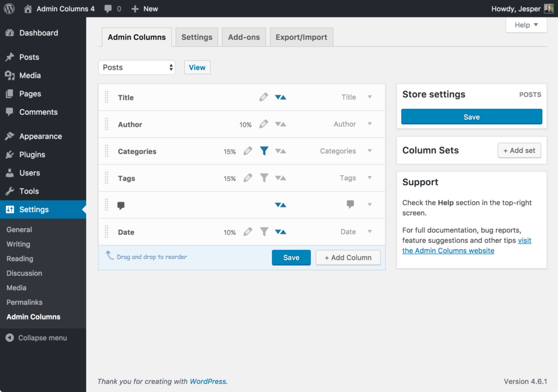Click the View button
The width and height of the screenshot is (558, 392).
[x=197, y=67]
